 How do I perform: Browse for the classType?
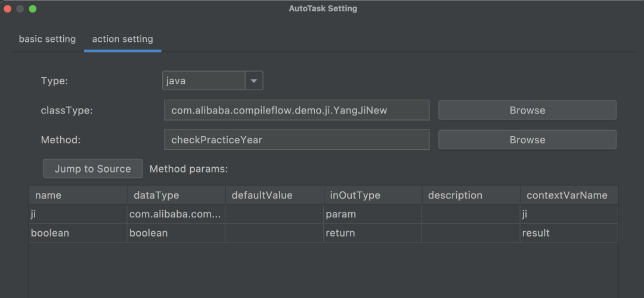point(527,110)
